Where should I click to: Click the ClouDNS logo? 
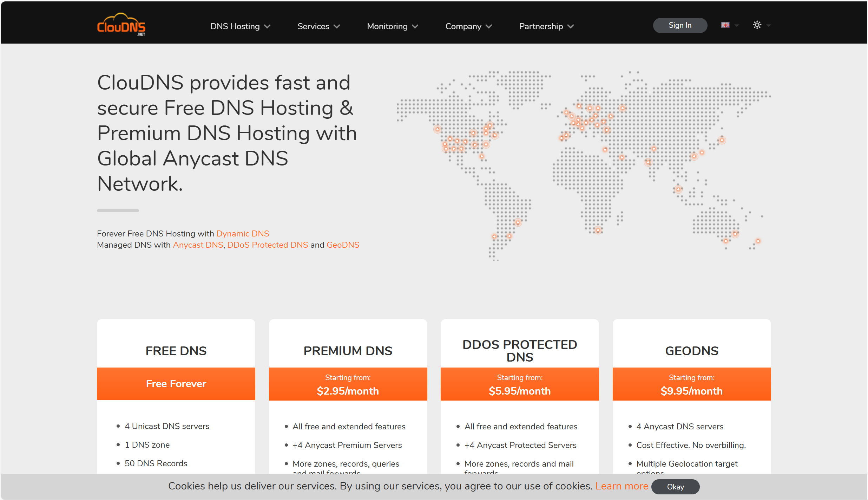[x=121, y=25]
